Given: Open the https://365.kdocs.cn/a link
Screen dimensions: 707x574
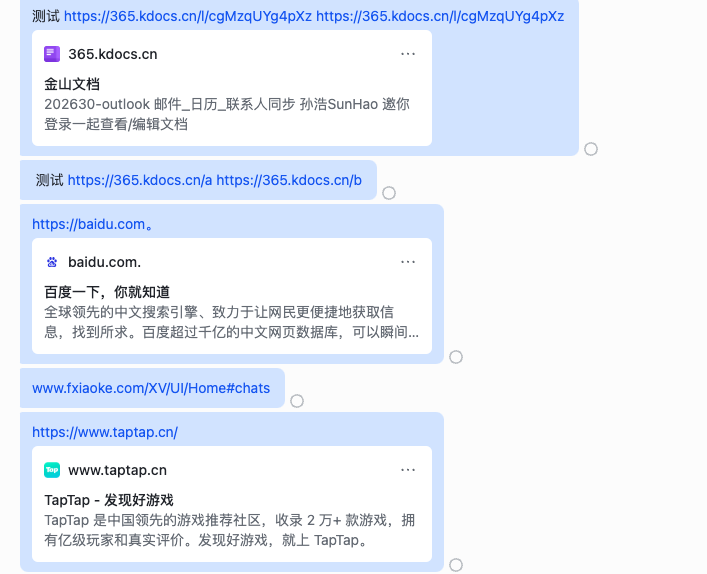Looking at the screenshot, I should (140, 180).
